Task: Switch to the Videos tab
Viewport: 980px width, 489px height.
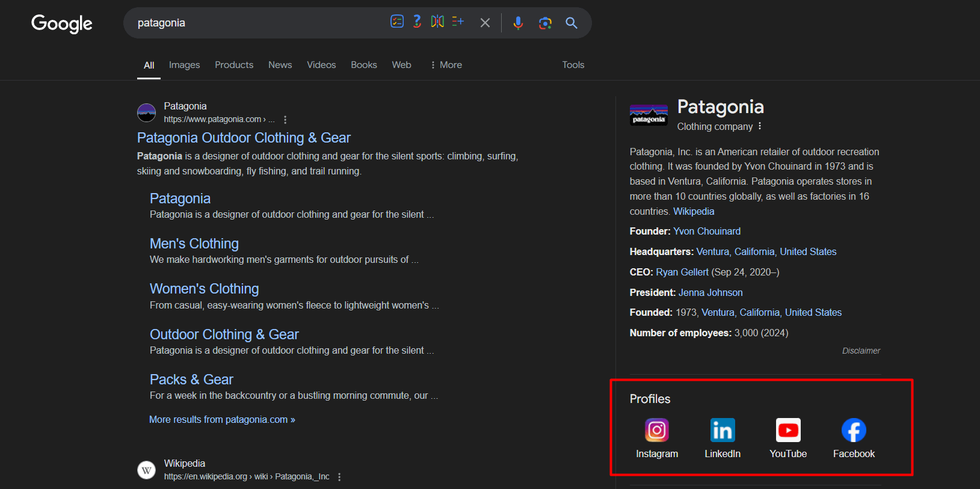Action: pos(321,65)
